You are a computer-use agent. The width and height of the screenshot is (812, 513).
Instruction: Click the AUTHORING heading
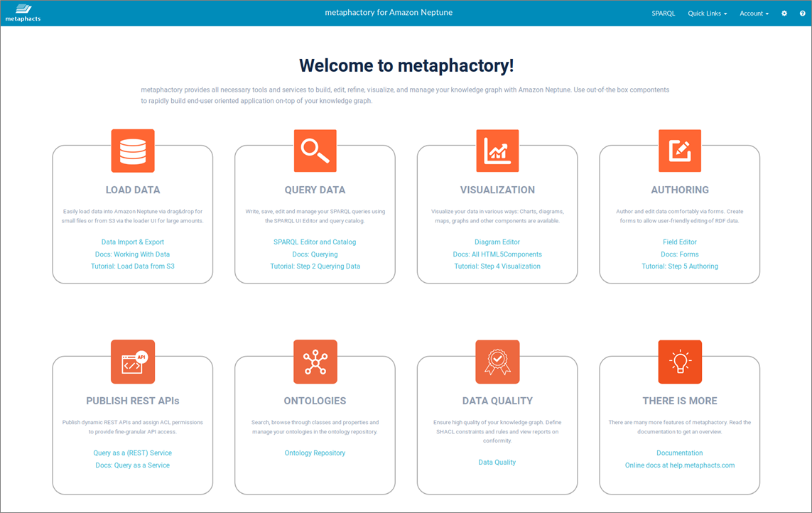679,190
